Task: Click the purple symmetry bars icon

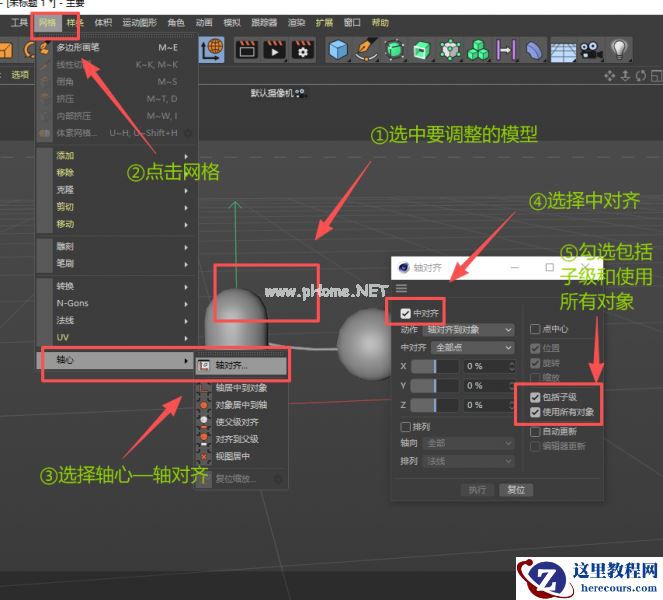Action: coord(506,50)
